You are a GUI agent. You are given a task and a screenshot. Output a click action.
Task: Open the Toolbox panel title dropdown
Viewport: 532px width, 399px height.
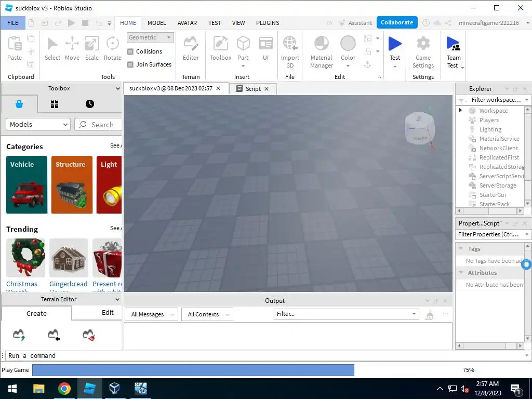pyautogui.click(x=117, y=88)
